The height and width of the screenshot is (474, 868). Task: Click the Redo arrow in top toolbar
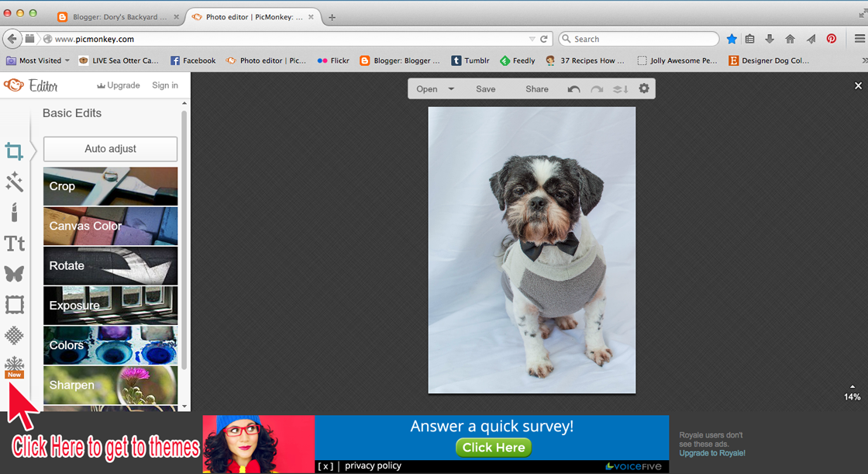tap(597, 88)
